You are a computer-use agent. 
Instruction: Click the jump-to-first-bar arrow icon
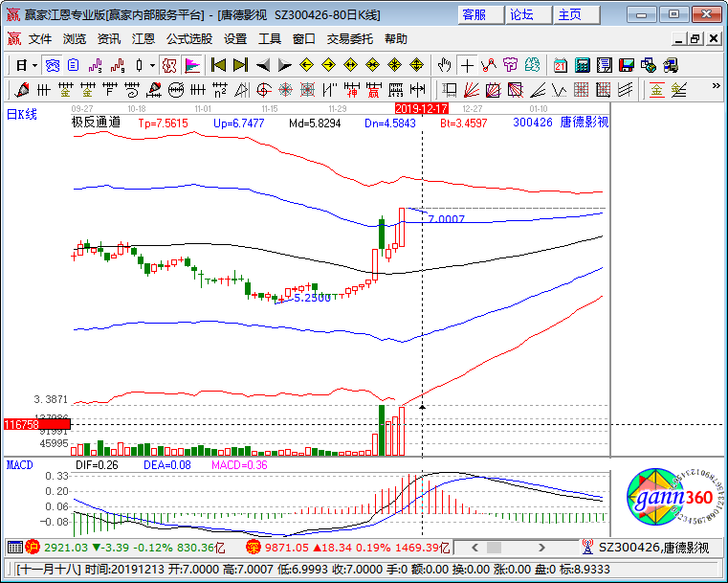tap(218, 65)
